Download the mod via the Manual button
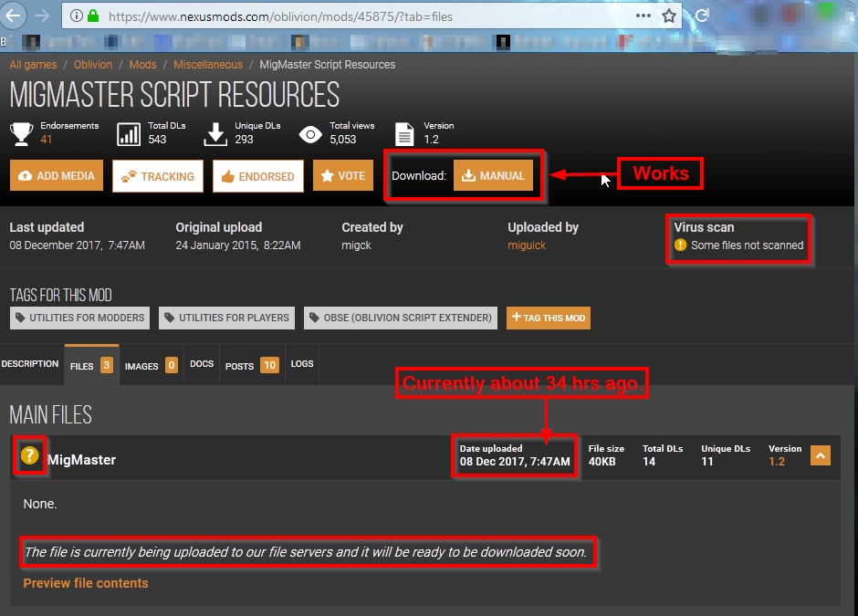 point(493,175)
